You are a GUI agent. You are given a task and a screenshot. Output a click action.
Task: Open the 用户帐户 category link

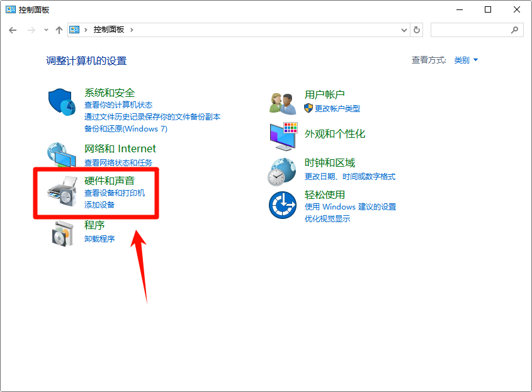tap(324, 94)
